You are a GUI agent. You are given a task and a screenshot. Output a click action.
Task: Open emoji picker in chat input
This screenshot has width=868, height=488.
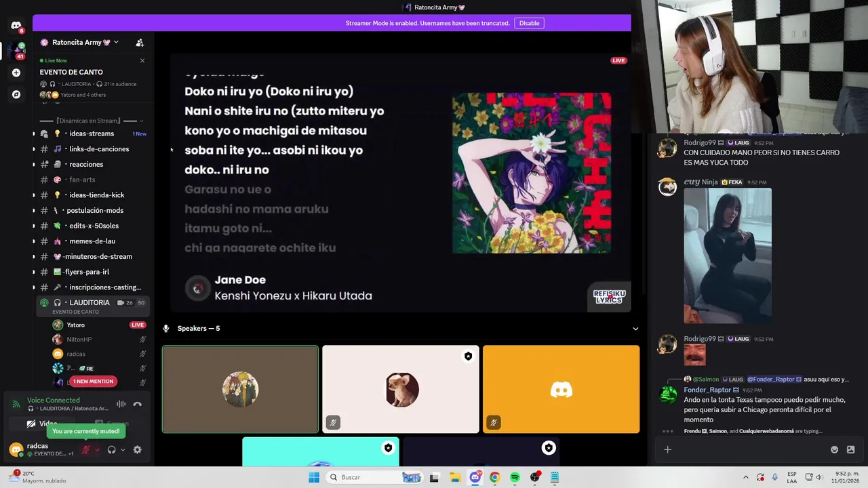[834, 449]
